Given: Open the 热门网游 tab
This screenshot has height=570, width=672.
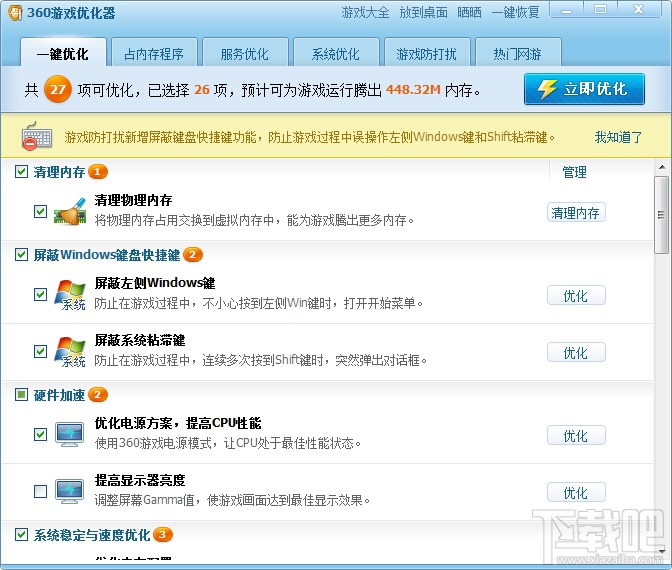Looking at the screenshot, I should pos(518,52).
